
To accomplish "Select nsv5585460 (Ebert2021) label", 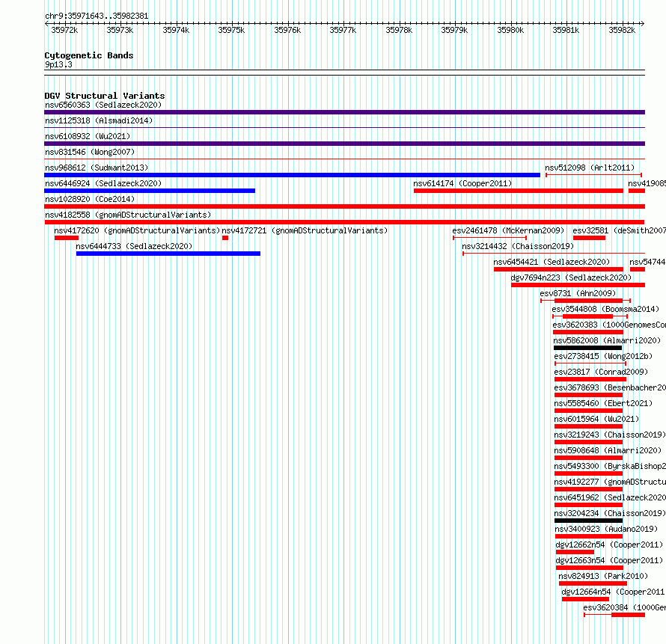I will (x=603, y=403).
